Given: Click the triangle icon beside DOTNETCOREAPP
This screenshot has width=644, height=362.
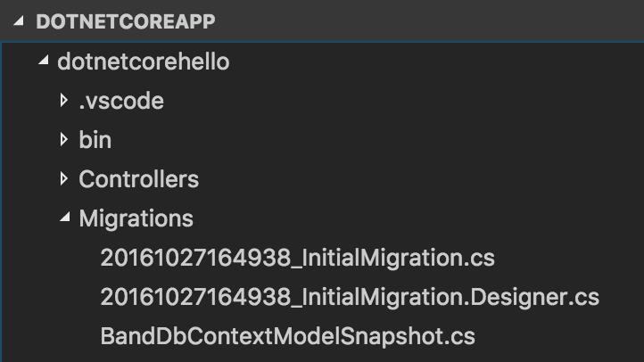Looking at the screenshot, I should [x=18, y=21].
